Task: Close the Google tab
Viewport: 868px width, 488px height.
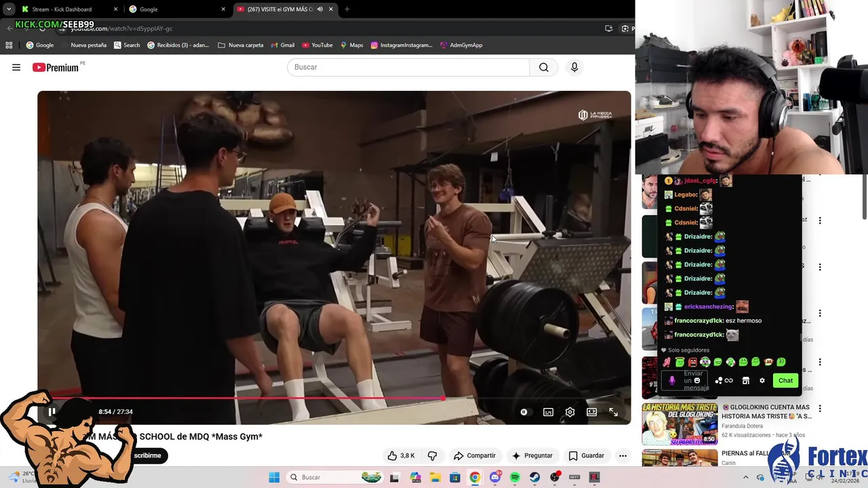Action: [x=223, y=9]
